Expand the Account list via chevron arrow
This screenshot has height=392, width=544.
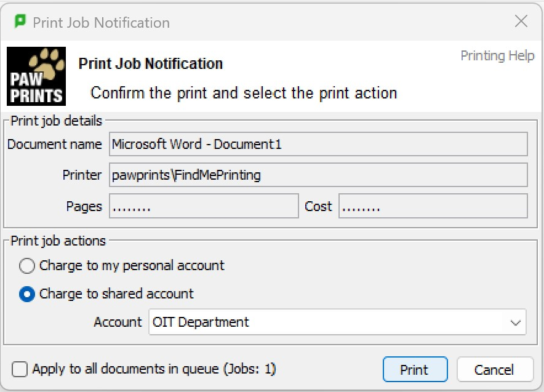[x=515, y=322]
